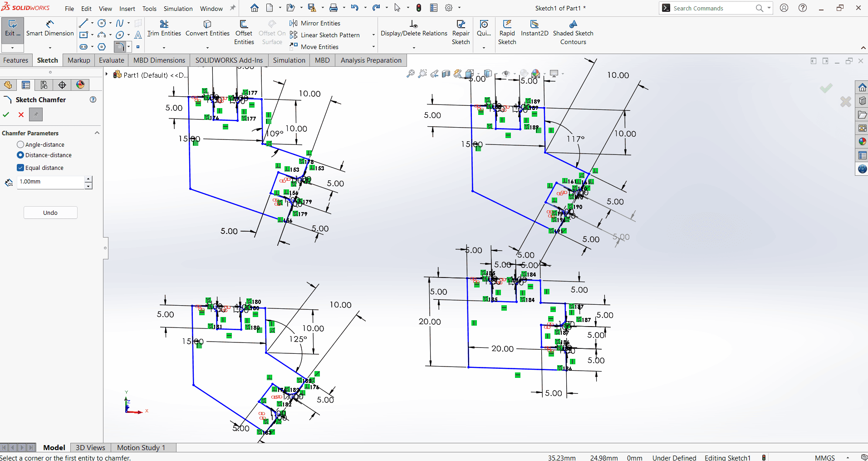
Task: Collapse the CommandManager ribbon chevron
Action: 863,48
